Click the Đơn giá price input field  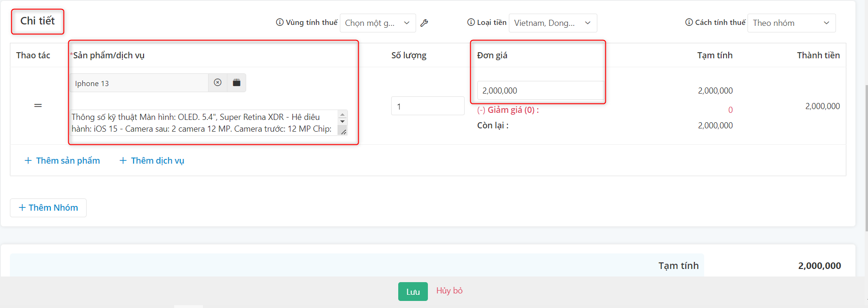(540, 91)
